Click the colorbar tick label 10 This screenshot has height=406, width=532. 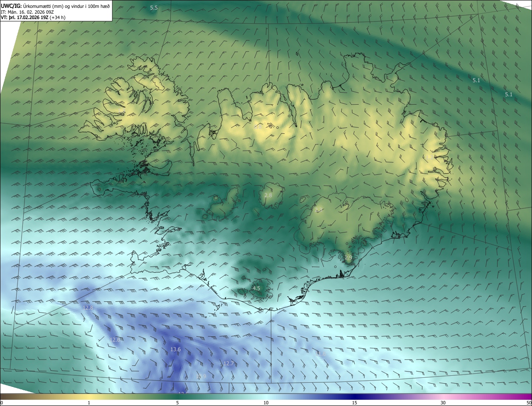tap(266, 403)
